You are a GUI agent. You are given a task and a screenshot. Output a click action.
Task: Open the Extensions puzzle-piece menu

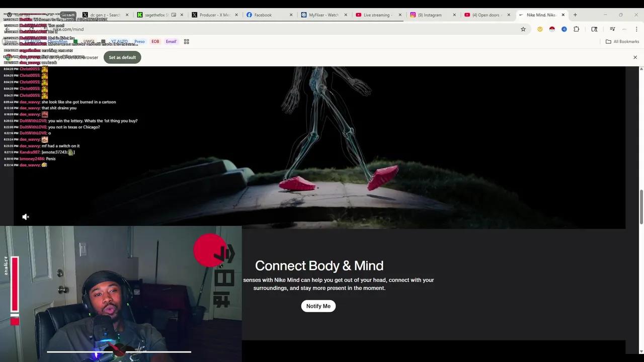[576, 29]
